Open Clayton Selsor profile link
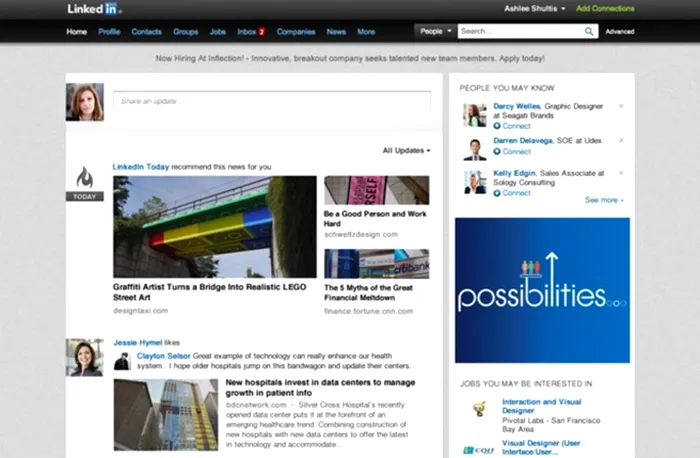700x458 pixels. 163,356
